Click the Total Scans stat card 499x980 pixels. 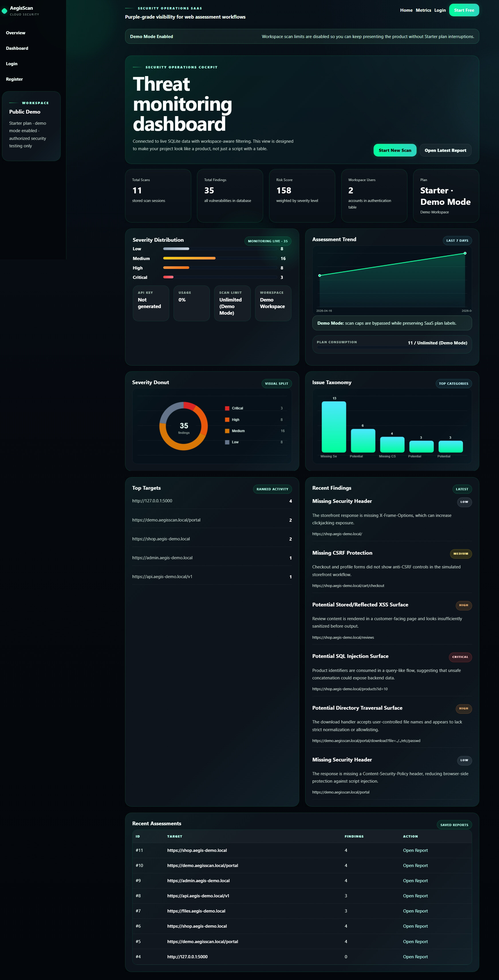point(158,196)
